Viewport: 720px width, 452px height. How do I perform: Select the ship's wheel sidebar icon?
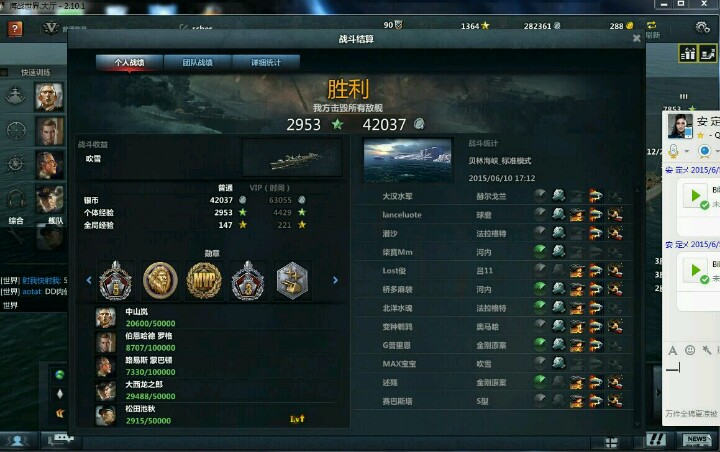pos(16,164)
